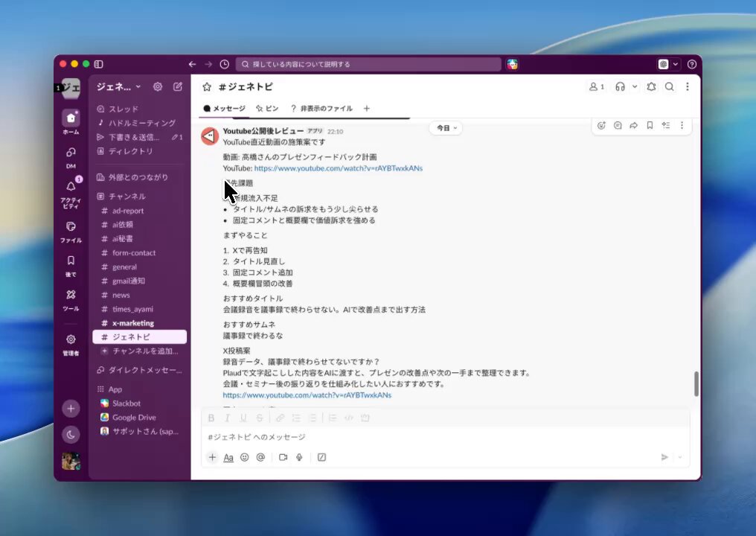Screen dimensions: 756x536
Task: Open the Slack AI colorful icon
Action: coord(512,64)
